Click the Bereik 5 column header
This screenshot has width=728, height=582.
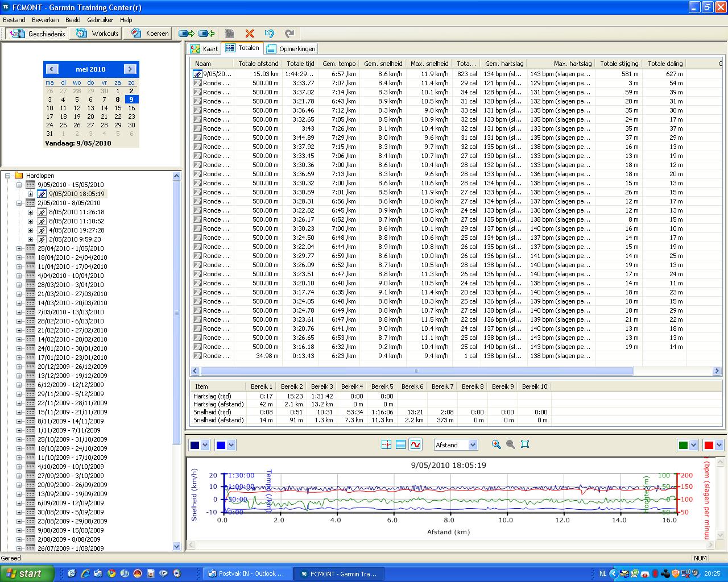(382, 386)
